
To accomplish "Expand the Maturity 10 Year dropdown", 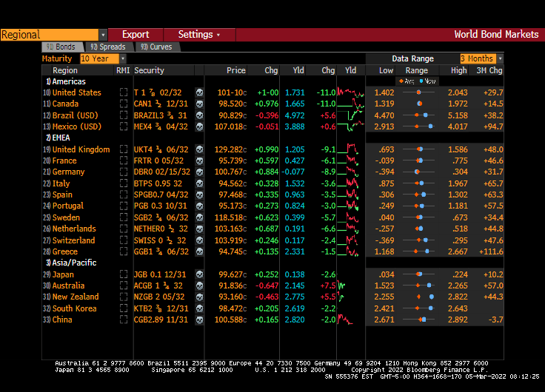I will tap(123, 58).
